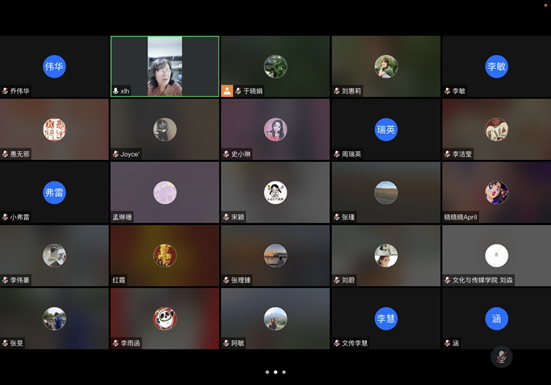Click the name label 乔伟华

pyautogui.click(x=20, y=91)
